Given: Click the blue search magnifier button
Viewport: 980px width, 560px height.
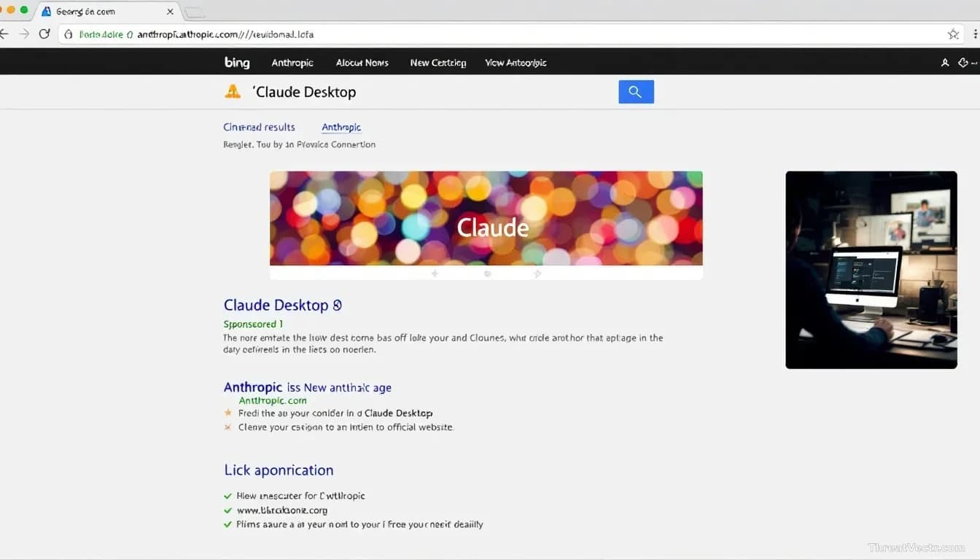Looking at the screenshot, I should (636, 92).
